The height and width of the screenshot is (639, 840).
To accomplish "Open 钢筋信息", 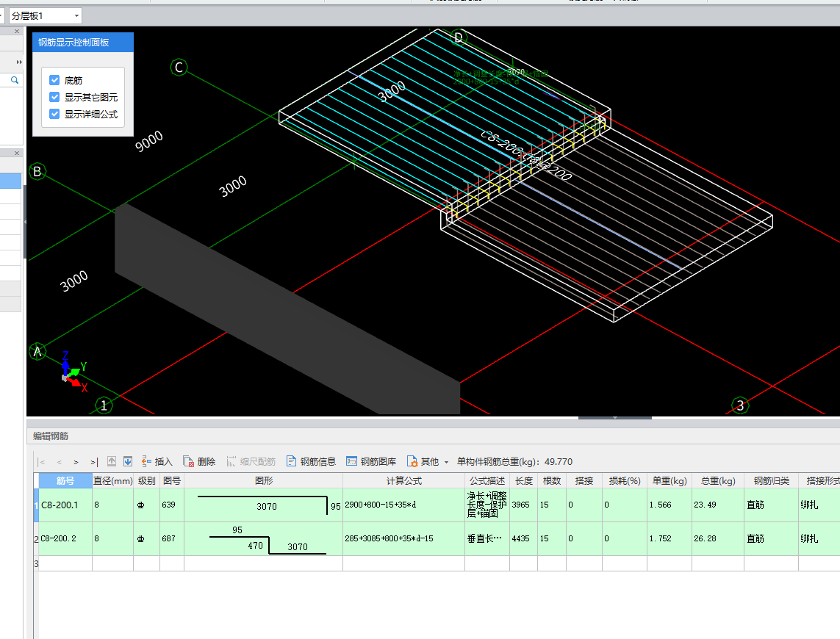I will point(312,462).
